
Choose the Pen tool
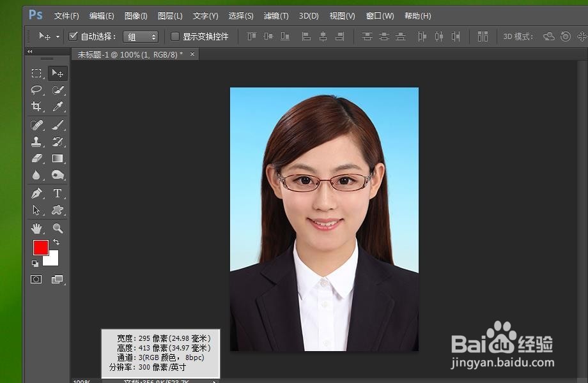[x=36, y=193]
